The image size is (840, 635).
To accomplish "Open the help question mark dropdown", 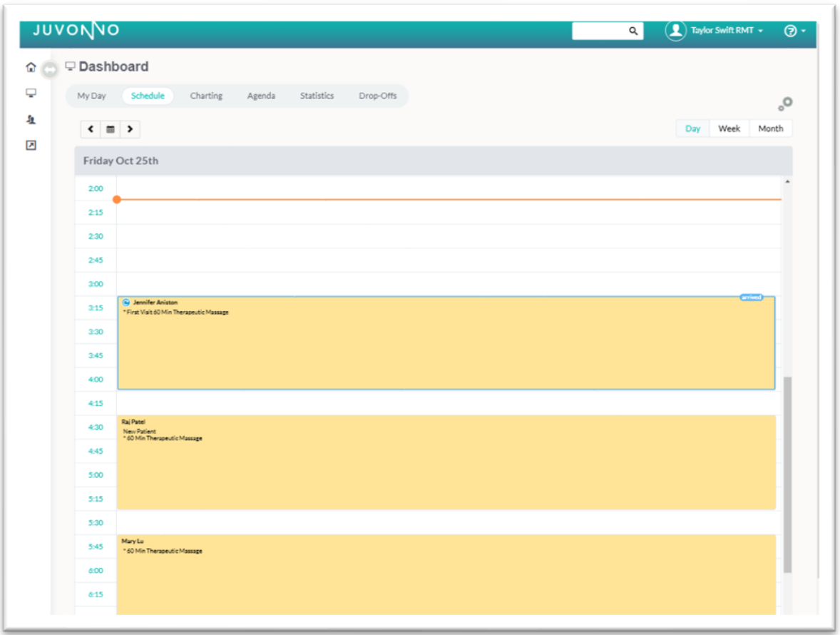I will (x=794, y=31).
